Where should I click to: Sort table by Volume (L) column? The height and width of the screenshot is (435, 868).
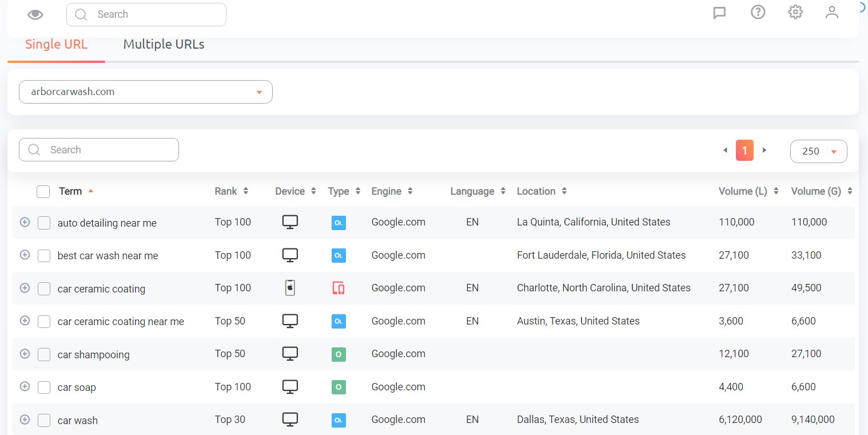[x=748, y=191]
